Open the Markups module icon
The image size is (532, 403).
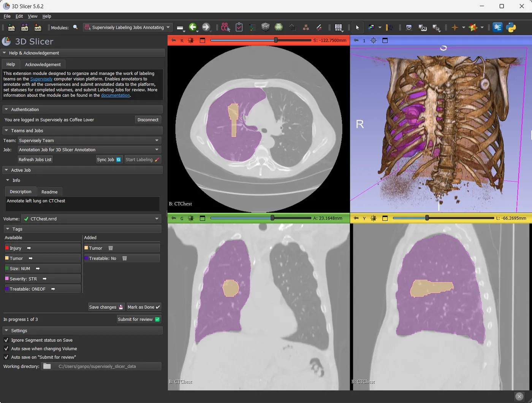306,27
